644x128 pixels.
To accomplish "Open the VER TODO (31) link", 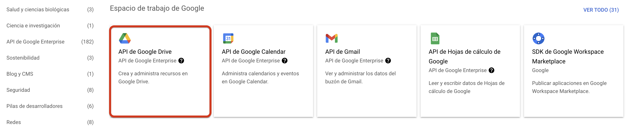I will [601, 10].
